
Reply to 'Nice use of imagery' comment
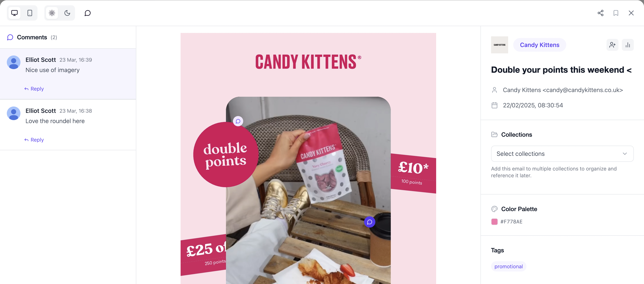click(34, 89)
